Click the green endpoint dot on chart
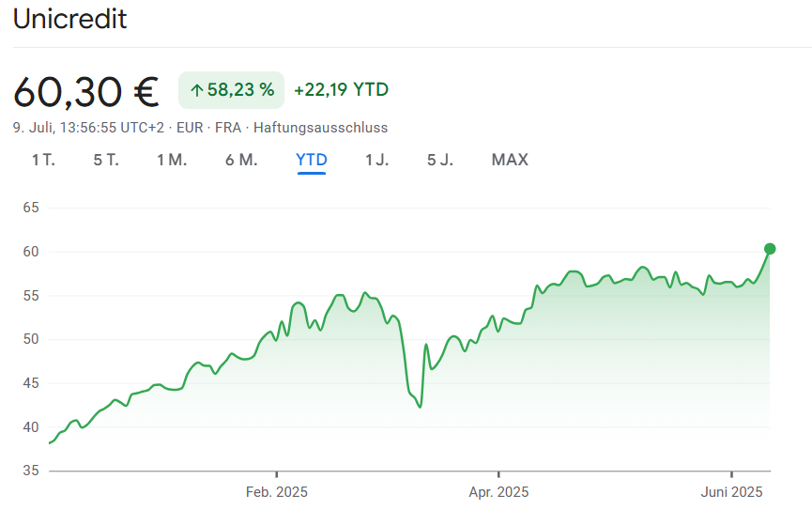 click(770, 249)
